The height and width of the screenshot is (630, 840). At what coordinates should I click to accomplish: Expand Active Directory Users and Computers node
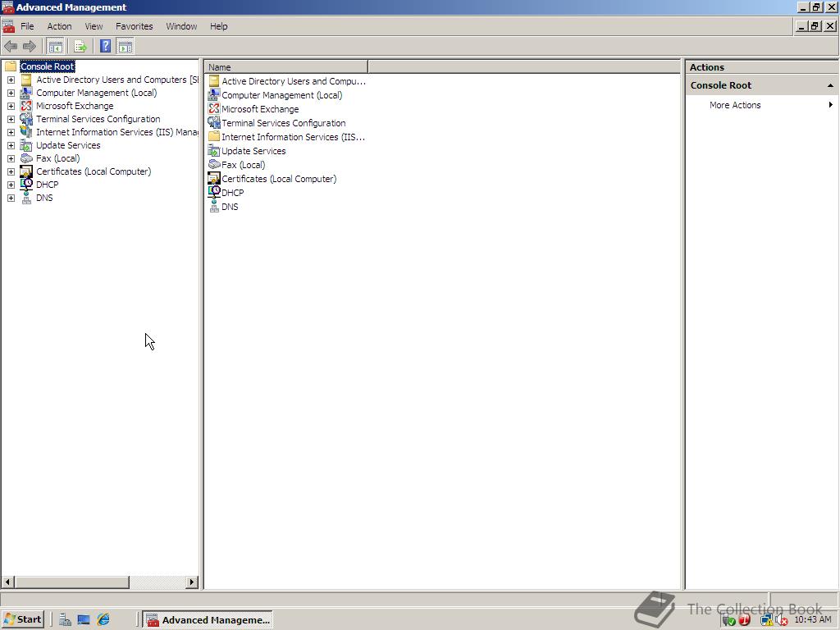click(11, 80)
